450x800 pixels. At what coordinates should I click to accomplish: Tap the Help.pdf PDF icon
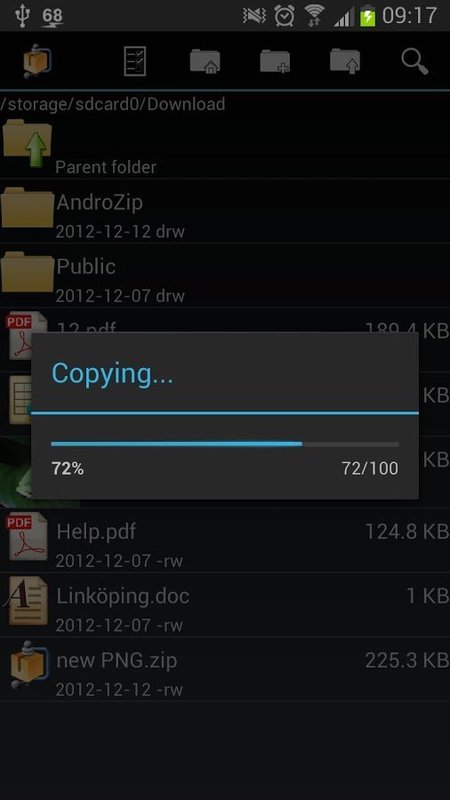[27, 537]
